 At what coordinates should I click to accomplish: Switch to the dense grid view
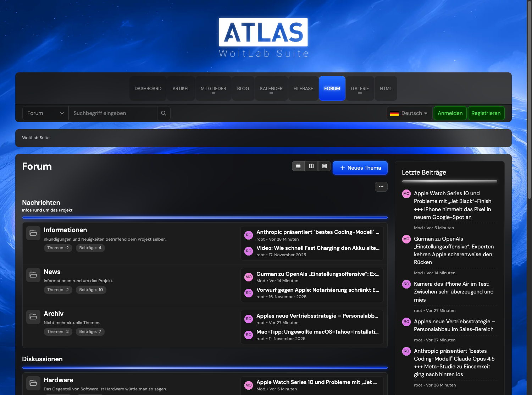[x=325, y=166]
